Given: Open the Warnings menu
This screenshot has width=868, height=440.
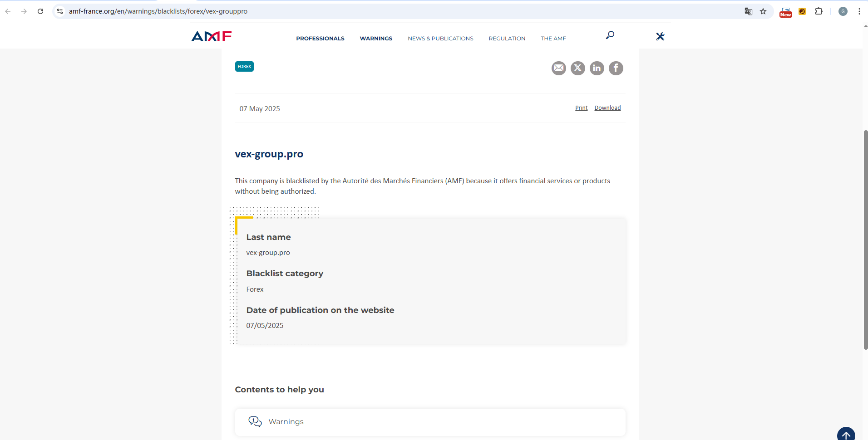Looking at the screenshot, I should click(376, 39).
